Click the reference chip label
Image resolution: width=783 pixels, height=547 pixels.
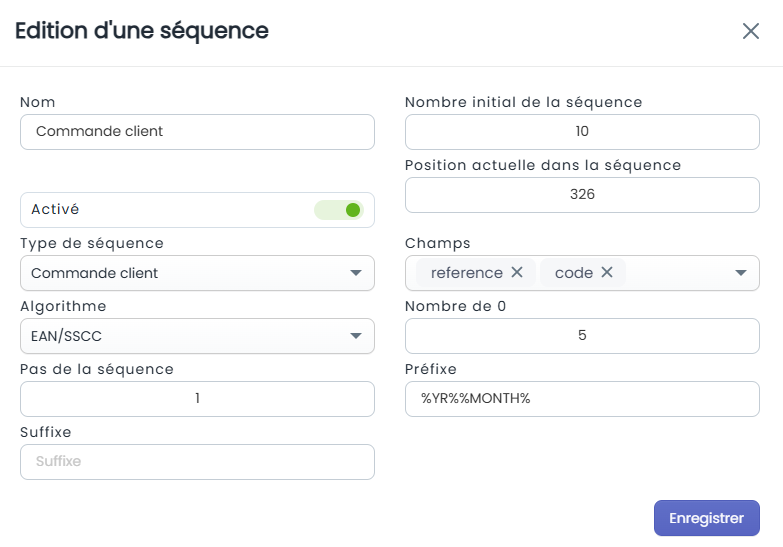click(x=466, y=273)
